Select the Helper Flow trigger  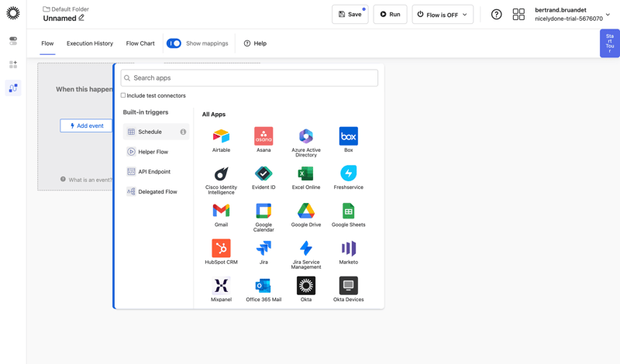157,152
